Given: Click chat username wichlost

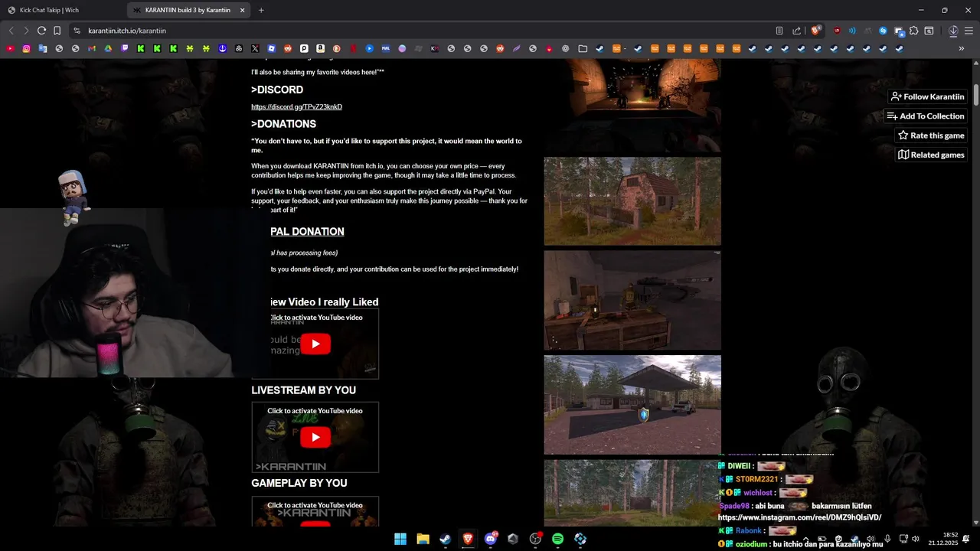Looking at the screenshot, I should point(758,493).
